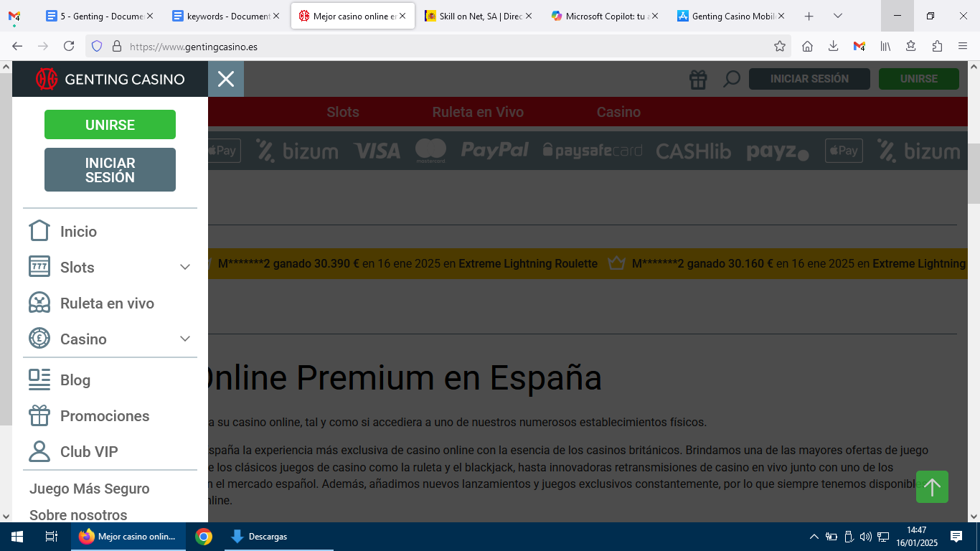This screenshot has height=551, width=980.
Task: Click Promociones in the side menu
Action: coord(105,416)
